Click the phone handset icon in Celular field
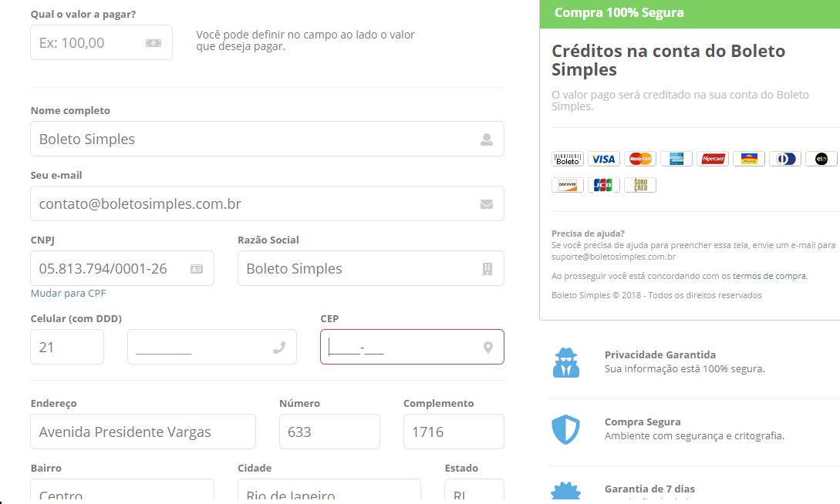 (279, 348)
